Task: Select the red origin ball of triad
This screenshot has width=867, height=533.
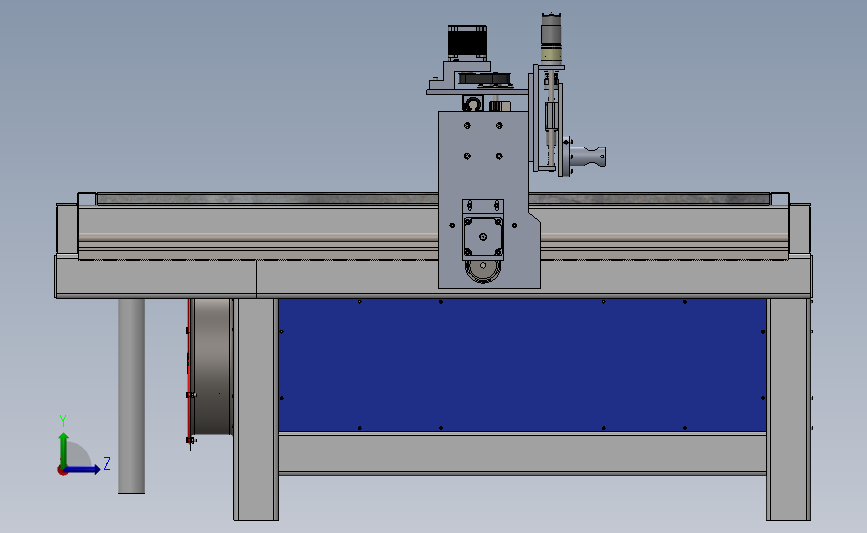Action: [x=62, y=471]
